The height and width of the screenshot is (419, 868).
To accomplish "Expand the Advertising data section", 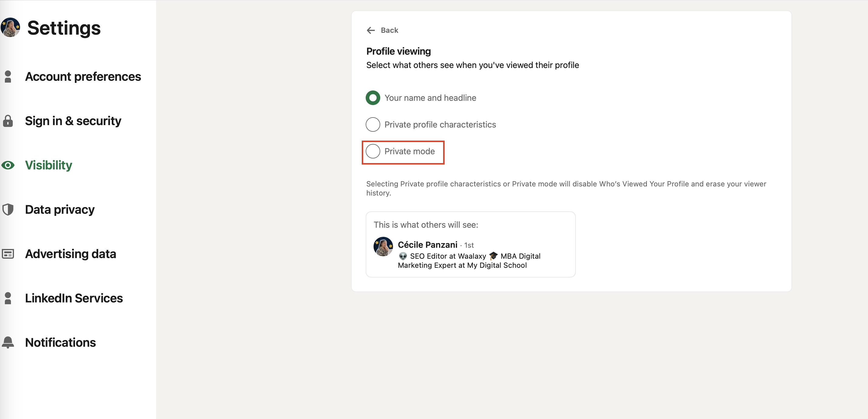I will 70,254.
